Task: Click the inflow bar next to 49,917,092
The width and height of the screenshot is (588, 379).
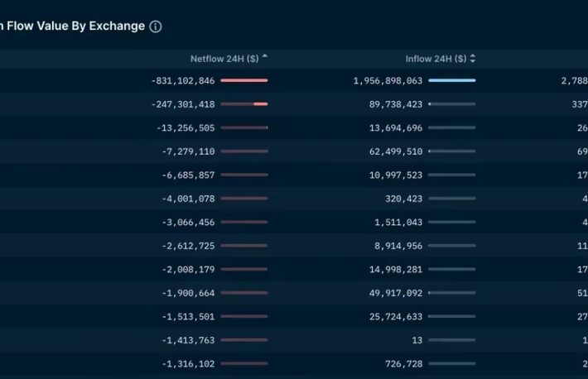Action: coord(452,293)
